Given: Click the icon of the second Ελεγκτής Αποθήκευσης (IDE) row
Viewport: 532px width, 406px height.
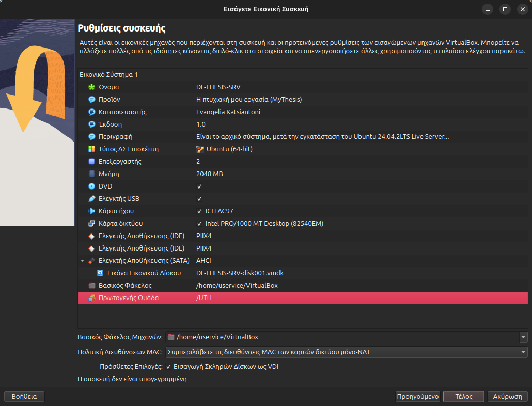Looking at the screenshot, I should pos(91,248).
